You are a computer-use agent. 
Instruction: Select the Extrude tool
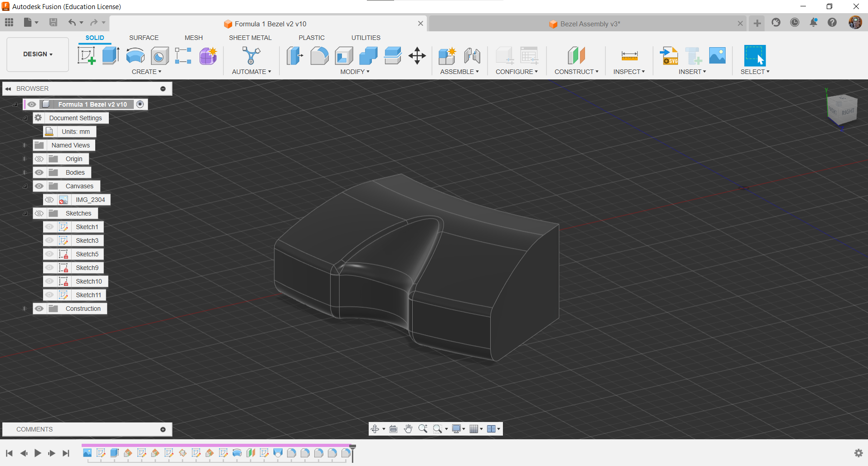pos(111,56)
